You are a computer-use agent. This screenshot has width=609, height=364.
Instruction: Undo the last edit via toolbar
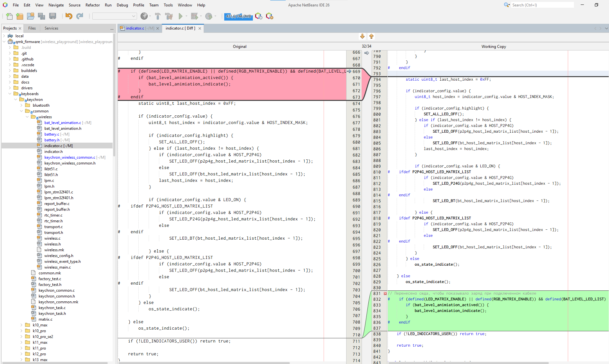[69, 16]
